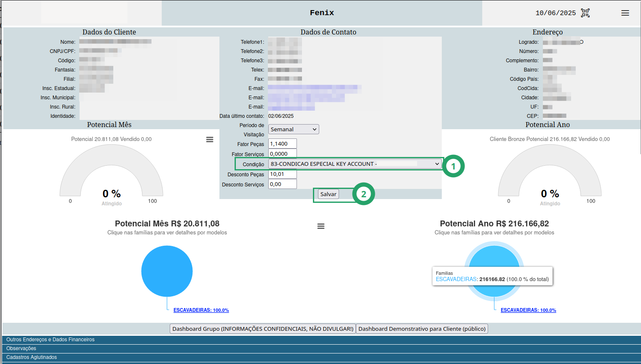Screen dimensions: 641x364
Task: Focus the Desconto Serviços input field
Action: (283, 184)
